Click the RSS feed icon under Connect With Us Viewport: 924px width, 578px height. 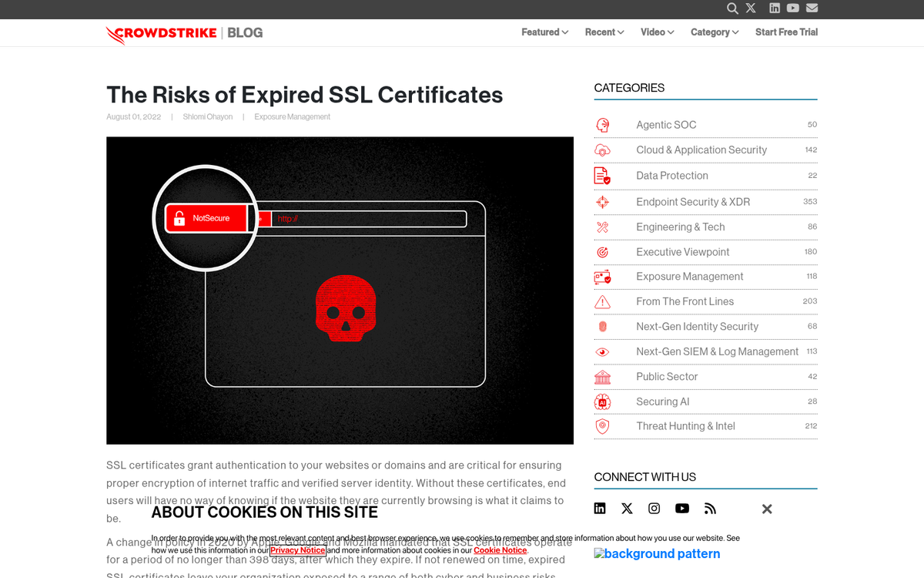(709, 508)
